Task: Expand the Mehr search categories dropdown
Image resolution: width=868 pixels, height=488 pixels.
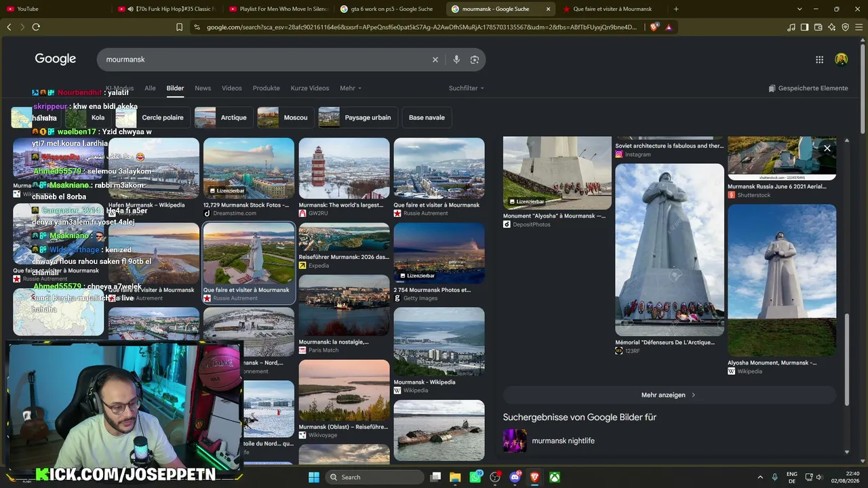Action: coord(351,88)
